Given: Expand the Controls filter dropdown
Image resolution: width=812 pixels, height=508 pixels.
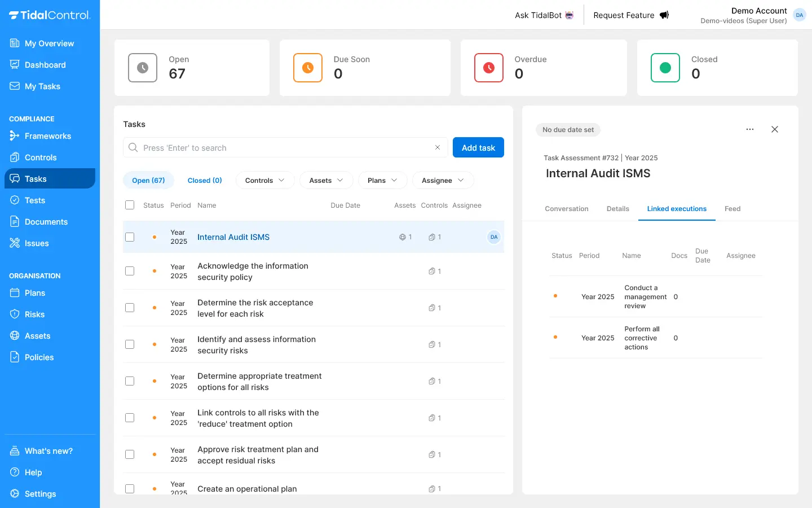Looking at the screenshot, I should (x=264, y=181).
